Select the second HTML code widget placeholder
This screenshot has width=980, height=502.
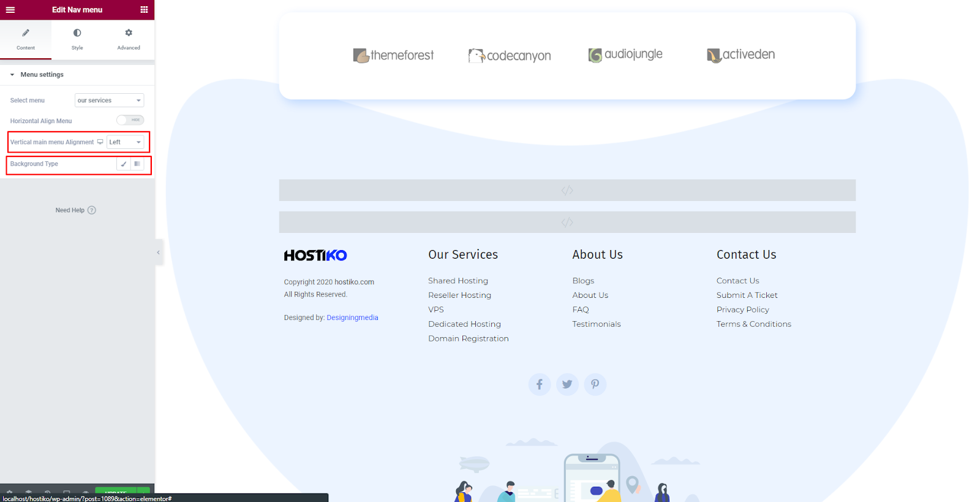coord(567,222)
